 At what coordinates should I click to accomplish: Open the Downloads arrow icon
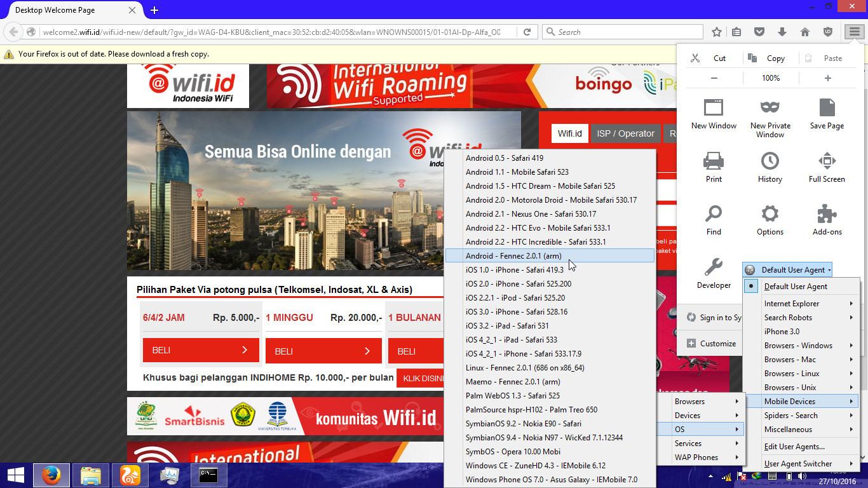click(x=782, y=32)
